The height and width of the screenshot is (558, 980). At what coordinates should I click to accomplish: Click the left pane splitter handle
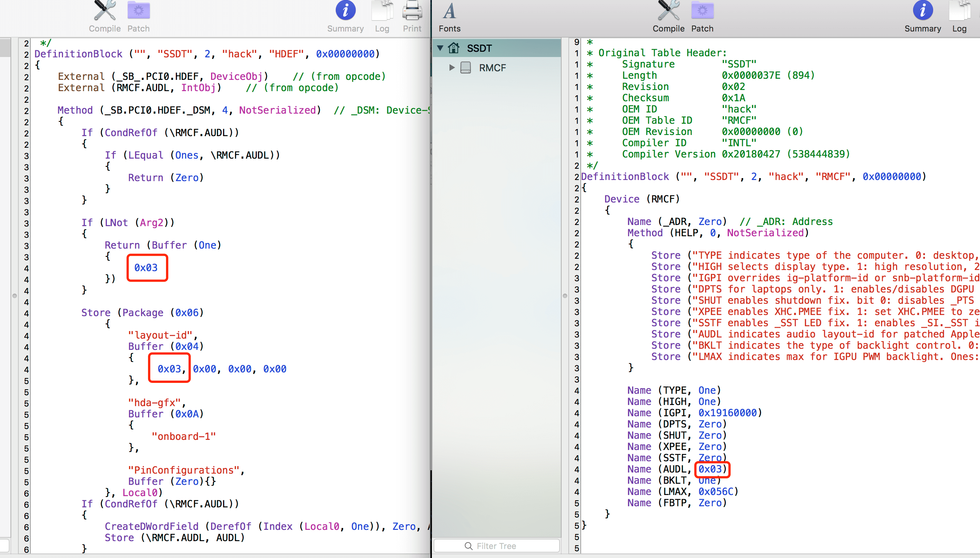[x=15, y=295]
